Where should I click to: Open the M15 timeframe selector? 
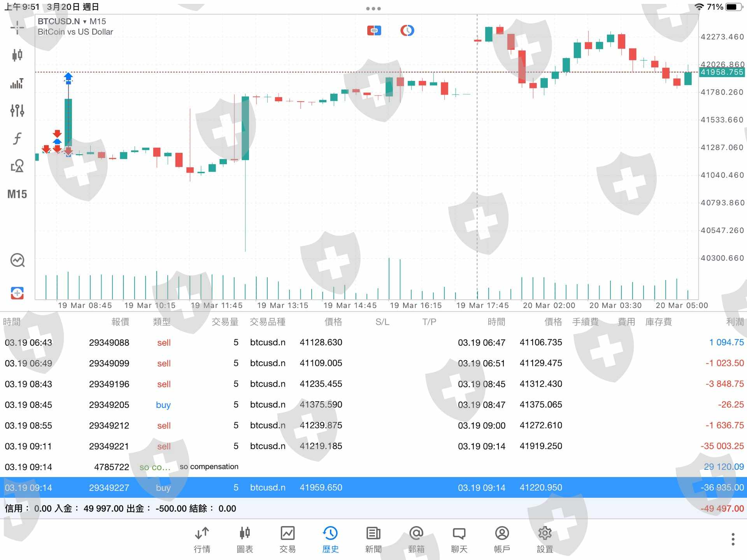pos(17,194)
